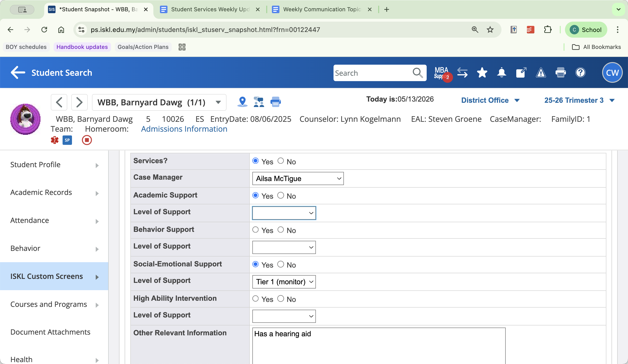Open the MBA Support notifications icon
The image size is (628, 364).
[x=442, y=73]
